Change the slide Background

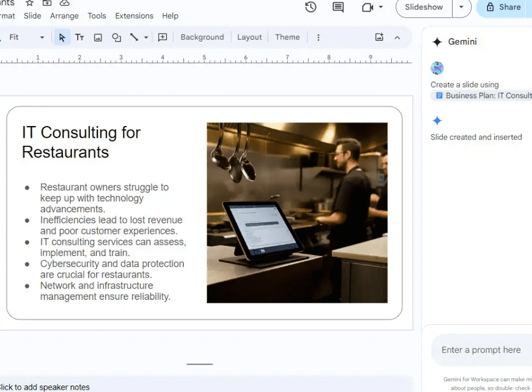click(x=202, y=37)
